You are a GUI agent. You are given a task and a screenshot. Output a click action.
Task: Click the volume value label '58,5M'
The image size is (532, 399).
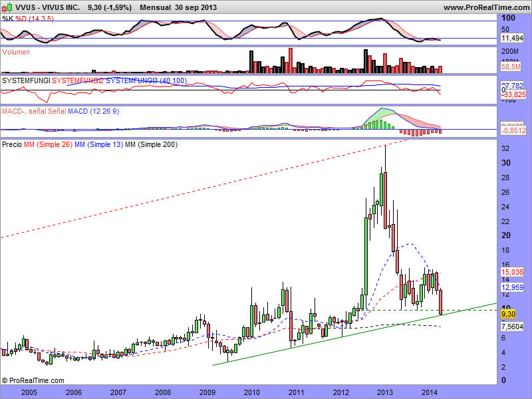[x=511, y=66]
